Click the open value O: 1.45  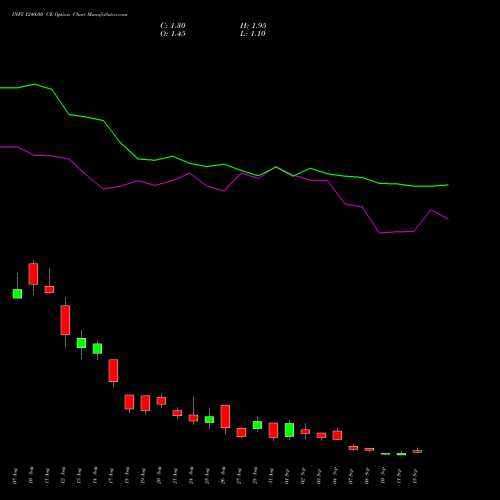(x=173, y=34)
